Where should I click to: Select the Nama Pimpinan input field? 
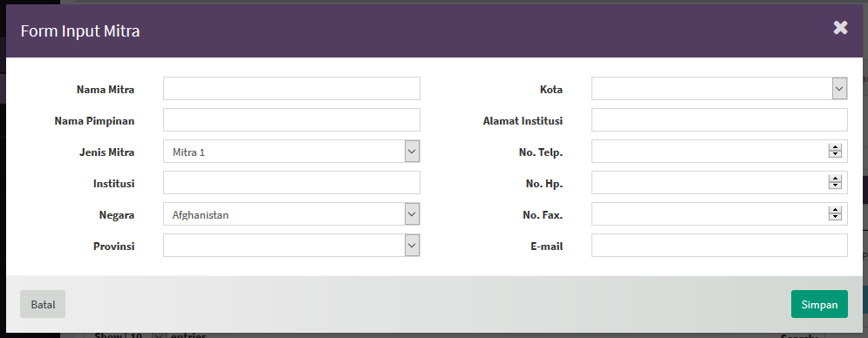tap(291, 119)
